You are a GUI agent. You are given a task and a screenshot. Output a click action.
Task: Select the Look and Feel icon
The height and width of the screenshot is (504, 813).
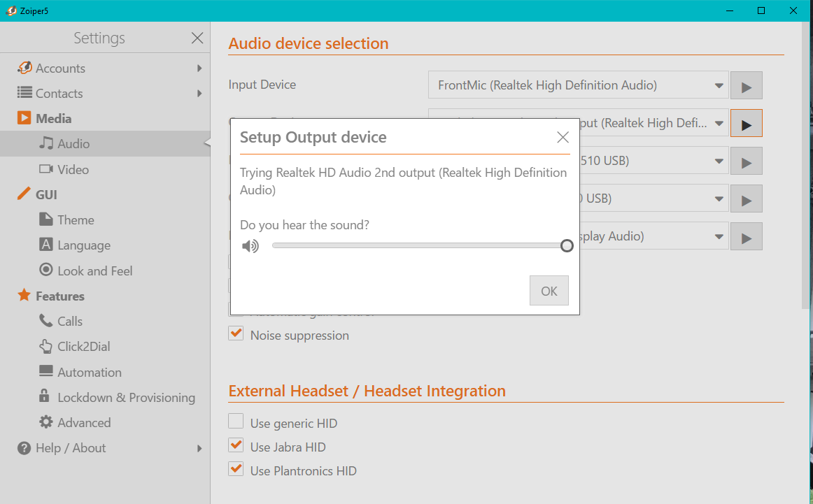pyautogui.click(x=46, y=271)
